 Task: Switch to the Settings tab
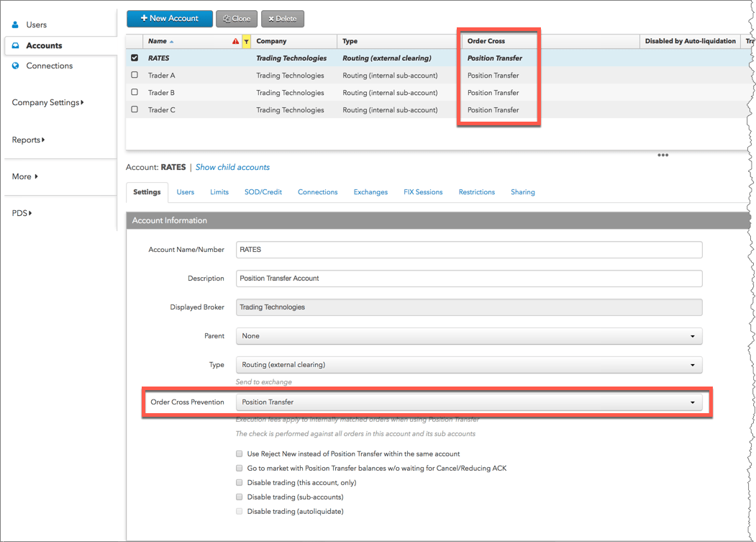(x=147, y=192)
